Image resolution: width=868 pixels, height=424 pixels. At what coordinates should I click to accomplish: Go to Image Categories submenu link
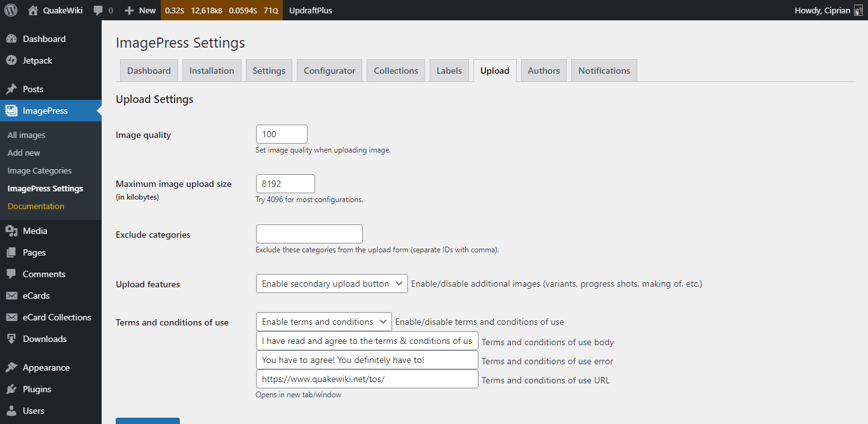point(39,170)
